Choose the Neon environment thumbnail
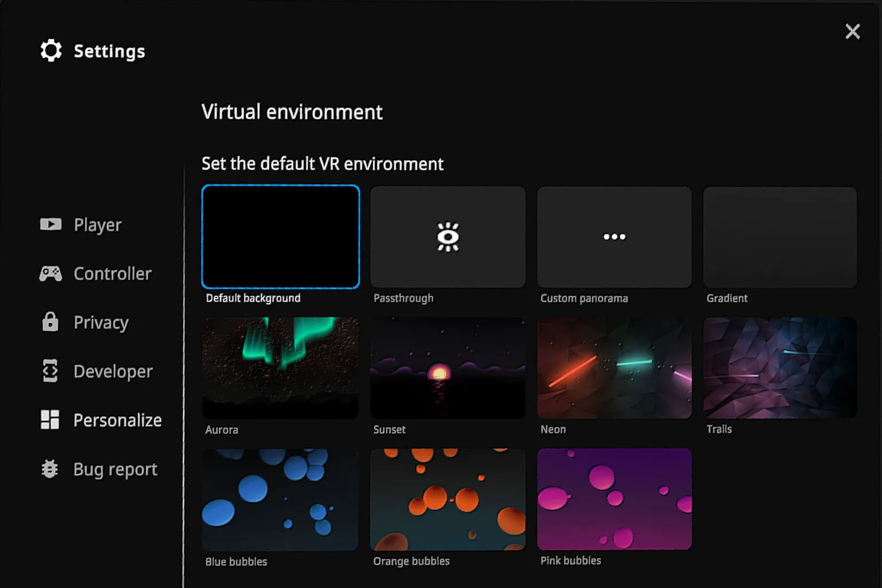 [x=614, y=368]
